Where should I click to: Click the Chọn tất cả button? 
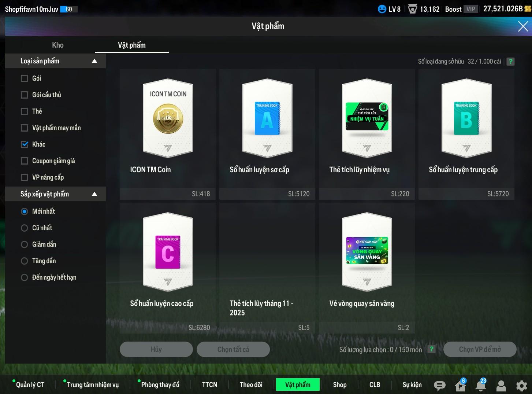pyautogui.click(x=233, y=349)
